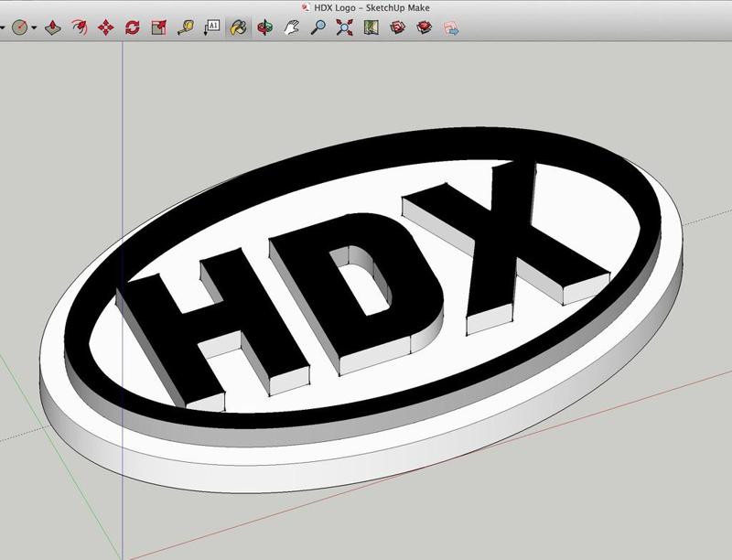Click the SketchUp document icon in title bar
The width and height of the screenshot is (732, 560).
305,6
